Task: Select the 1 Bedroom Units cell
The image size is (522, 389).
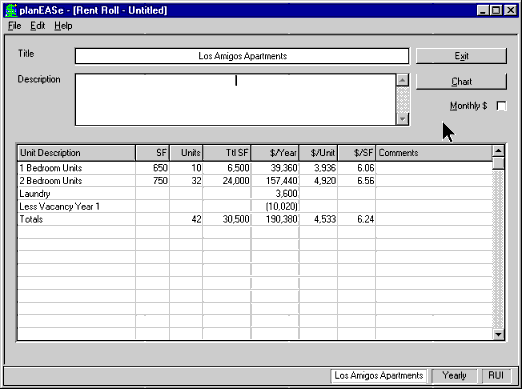Action: (x=77, y=168)
